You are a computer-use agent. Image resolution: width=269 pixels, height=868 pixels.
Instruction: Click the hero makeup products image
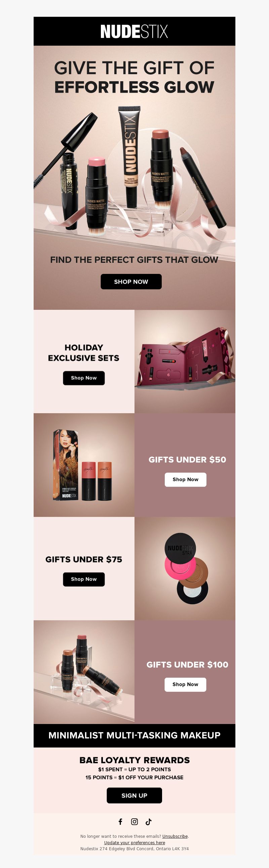134,172
